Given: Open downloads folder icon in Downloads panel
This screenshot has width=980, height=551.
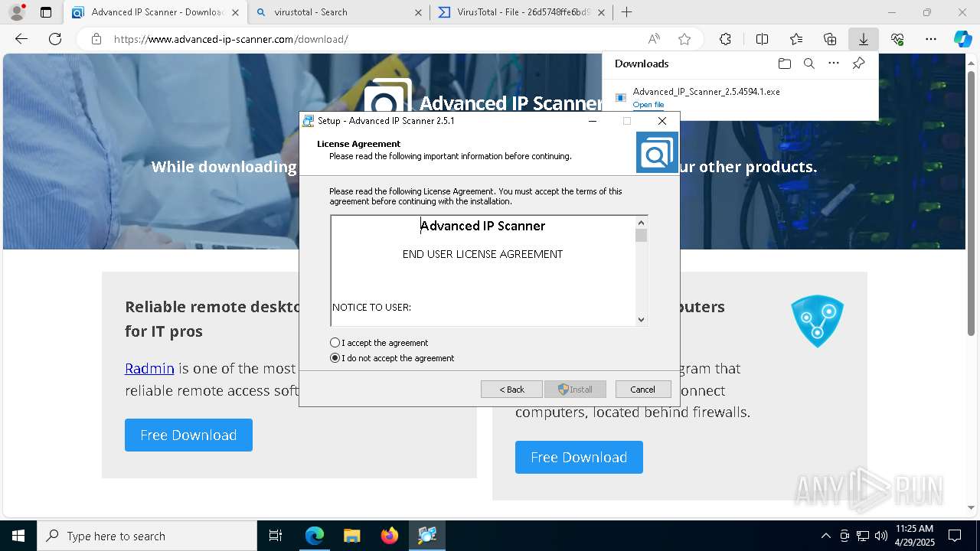Looking at the screenshot, I should click(x=784, y=64).
